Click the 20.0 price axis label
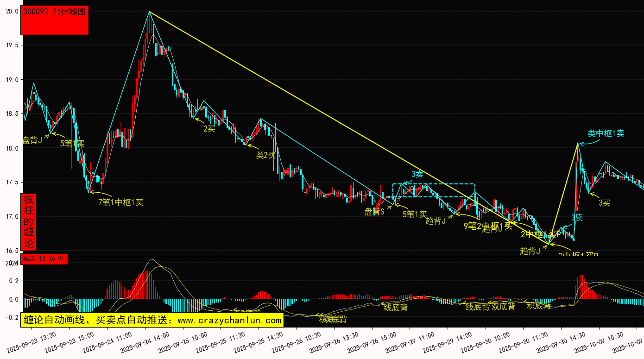Image resolution: width=644 pixels, height=359 pixels. coord(12,11)
